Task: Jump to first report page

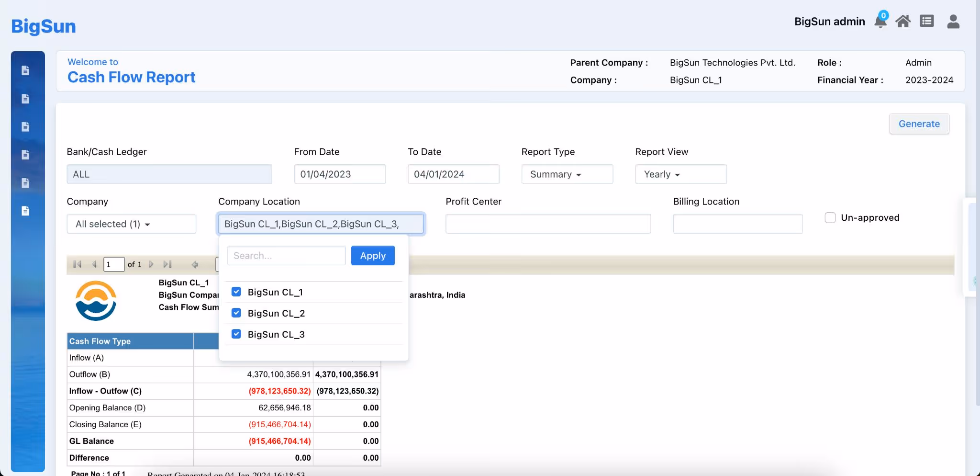Action: tap(78, 264)
